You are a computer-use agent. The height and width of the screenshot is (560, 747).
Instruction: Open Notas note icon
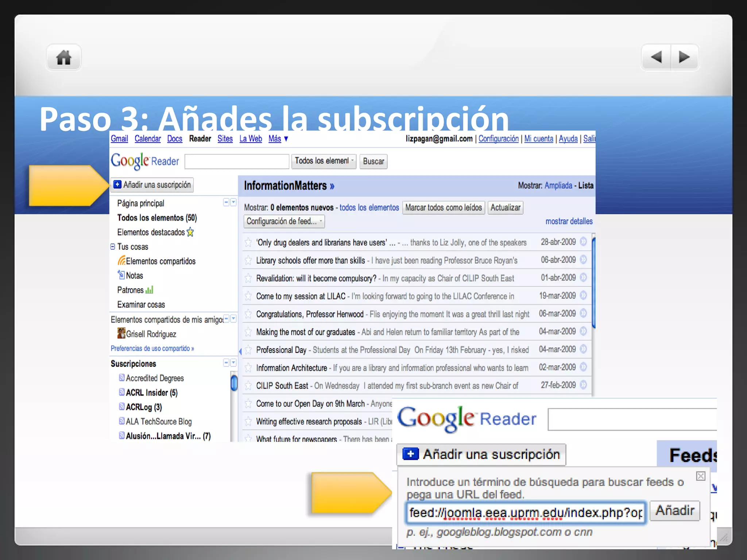121,275
